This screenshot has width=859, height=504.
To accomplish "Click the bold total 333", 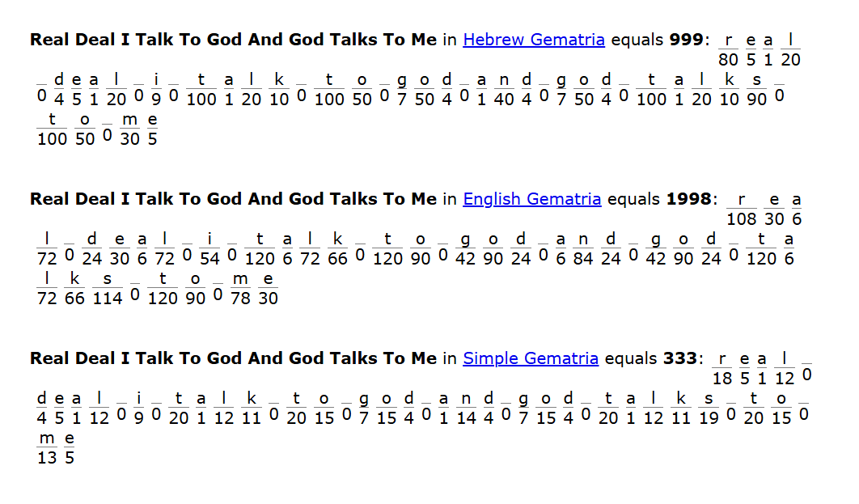I will (x=680, y=359).
